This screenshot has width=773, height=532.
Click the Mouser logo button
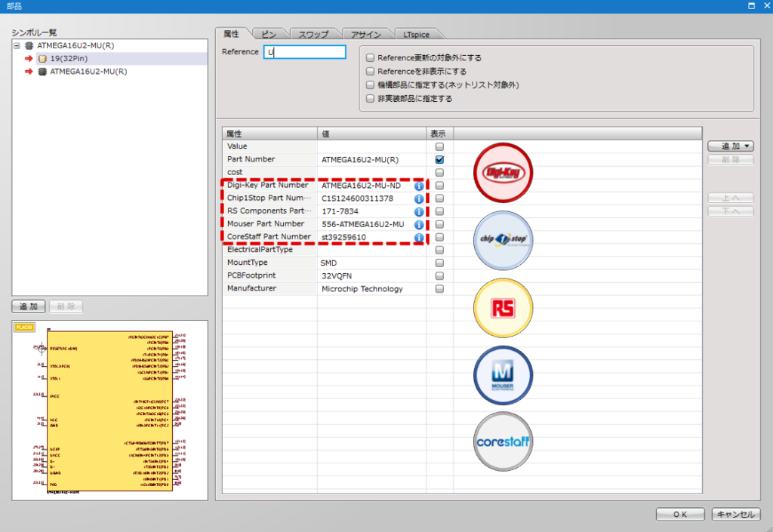pos(503,375)
